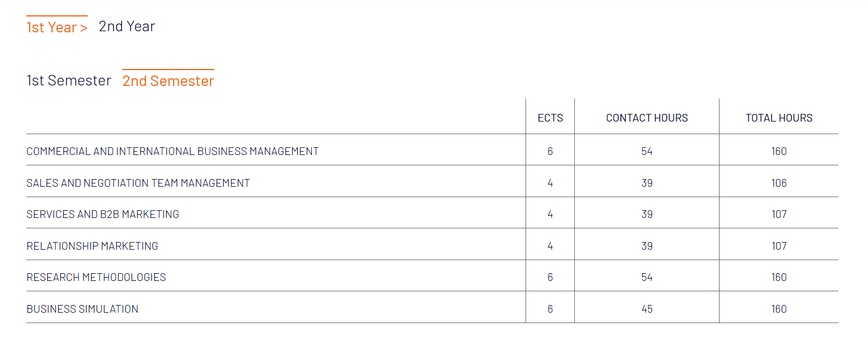868x351 pixels.
Task: Click total hours 106 for Sales row
Action: pos(779,183)
